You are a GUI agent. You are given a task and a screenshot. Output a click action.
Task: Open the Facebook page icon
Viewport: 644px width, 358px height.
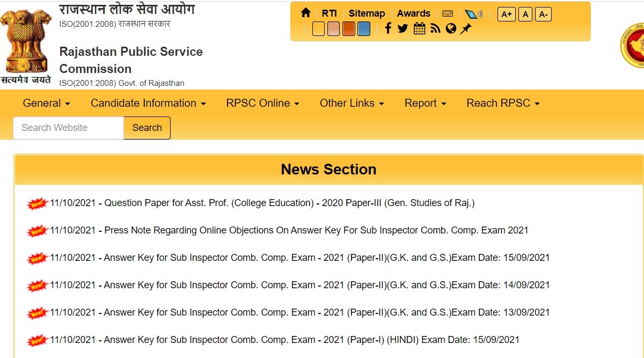pyautogui.click(x=389, y=28)
